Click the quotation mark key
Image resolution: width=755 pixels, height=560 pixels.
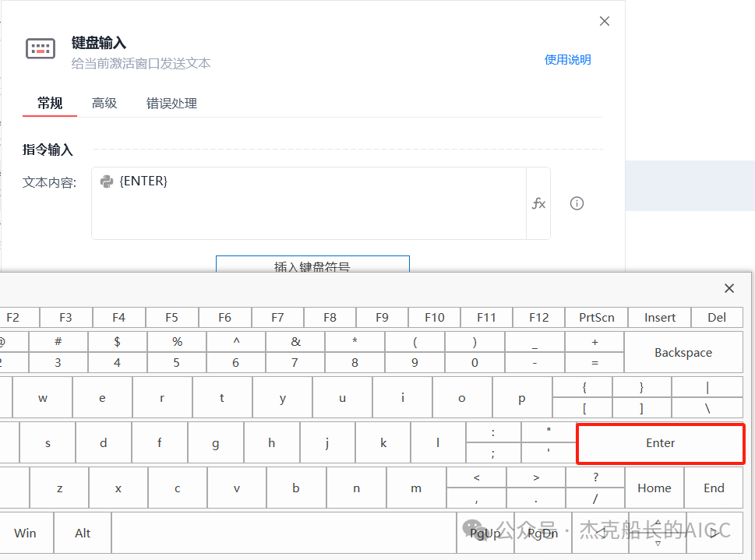(x=549, y=443)
